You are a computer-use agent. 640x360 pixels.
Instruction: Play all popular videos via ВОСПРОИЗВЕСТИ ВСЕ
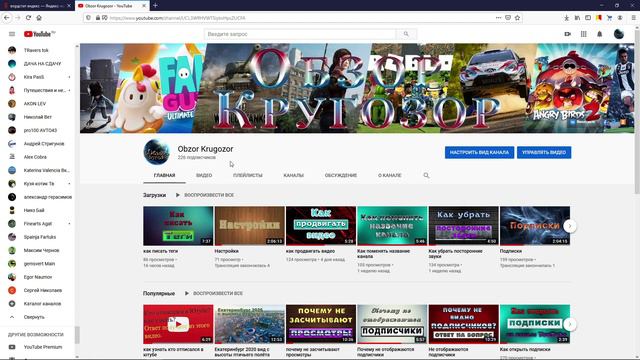(x=213, y=293)
